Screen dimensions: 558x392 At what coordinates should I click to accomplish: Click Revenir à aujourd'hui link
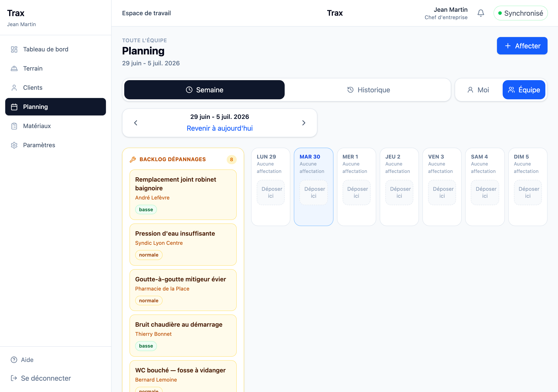point(219,128)
